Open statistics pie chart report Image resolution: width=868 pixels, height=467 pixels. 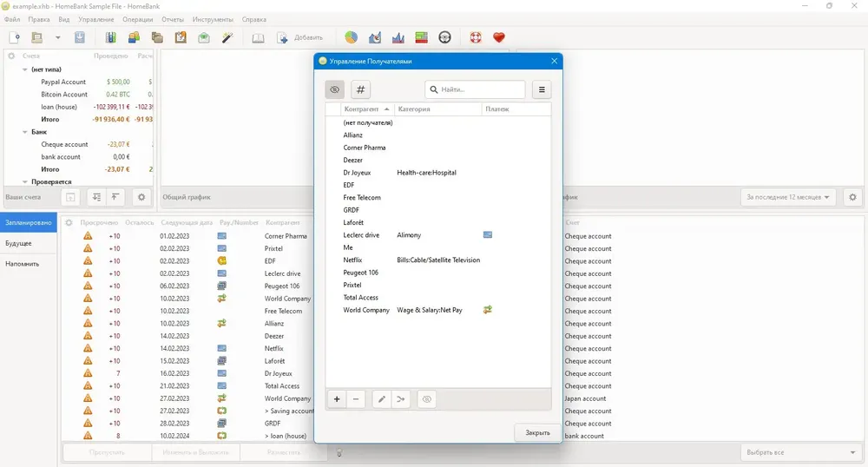(x=352, y=37)
